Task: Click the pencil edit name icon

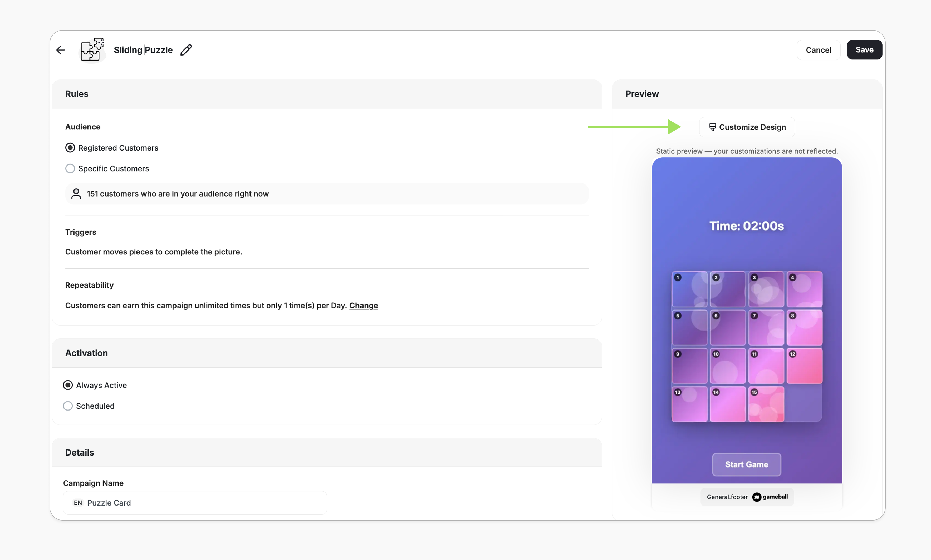Action: [x=186, y=50]
